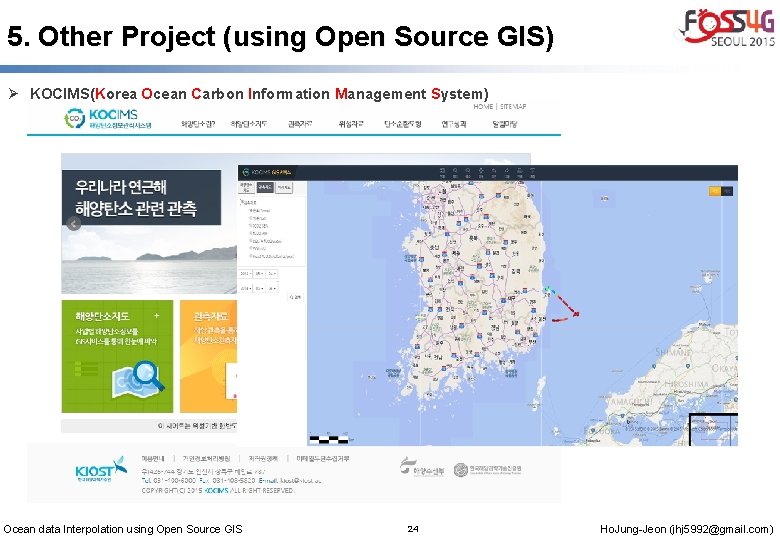
Task: Select the sixth radio option in the layer list
Action: click(x=251, y=248)
